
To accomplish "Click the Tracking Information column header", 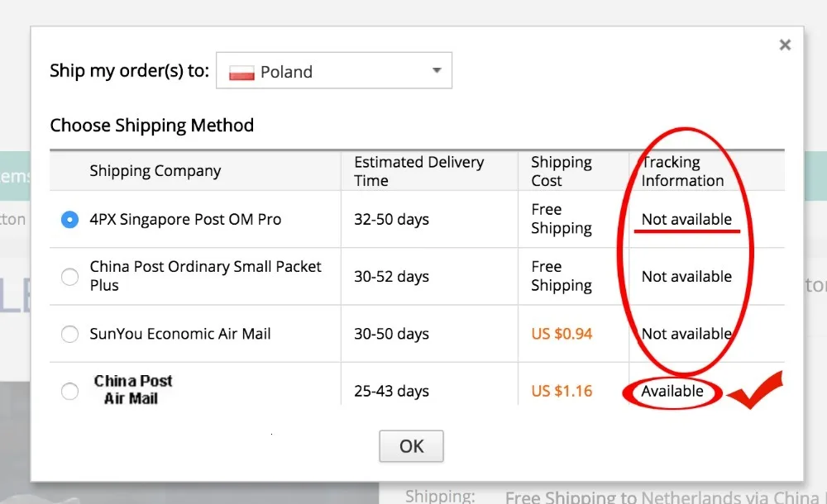I will (x=682, y=171).
